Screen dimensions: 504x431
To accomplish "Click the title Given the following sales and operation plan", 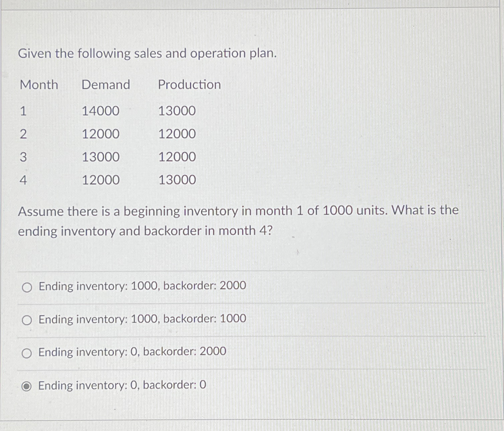I will [148, 54].
